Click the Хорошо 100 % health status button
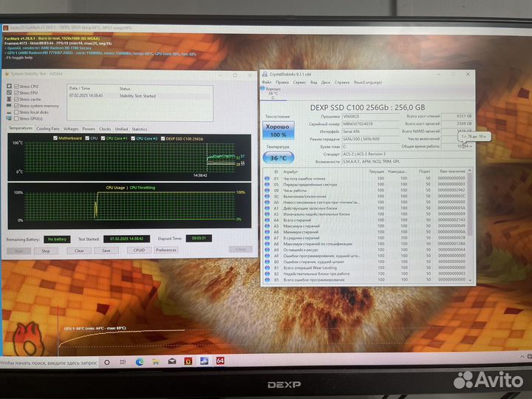 click(278, 131)
